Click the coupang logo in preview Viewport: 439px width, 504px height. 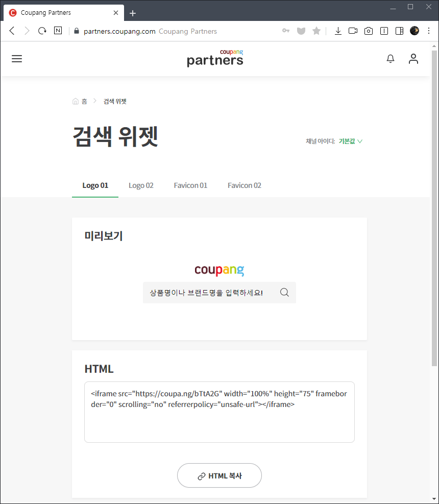click(x=219, y=270)
